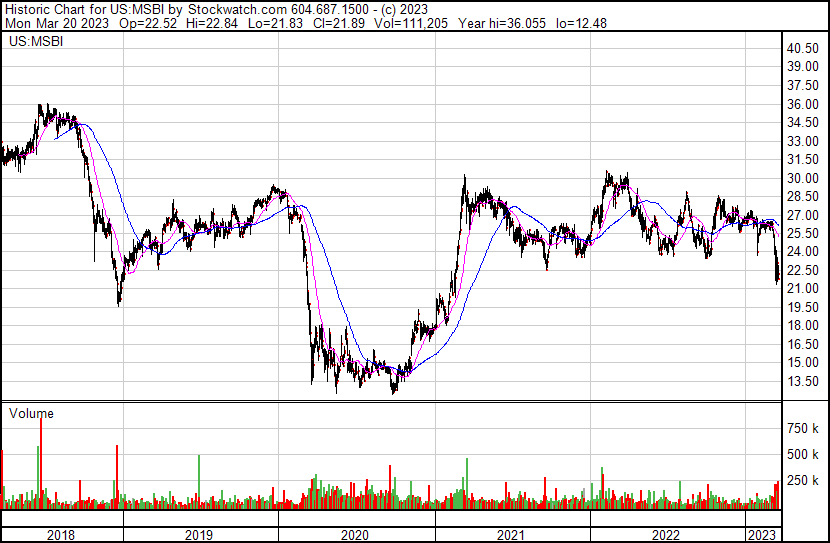Viewport: 830px width, 543px height.
Task: Select the 2022 year marker on time axis
Action: [x=667, y=535]
